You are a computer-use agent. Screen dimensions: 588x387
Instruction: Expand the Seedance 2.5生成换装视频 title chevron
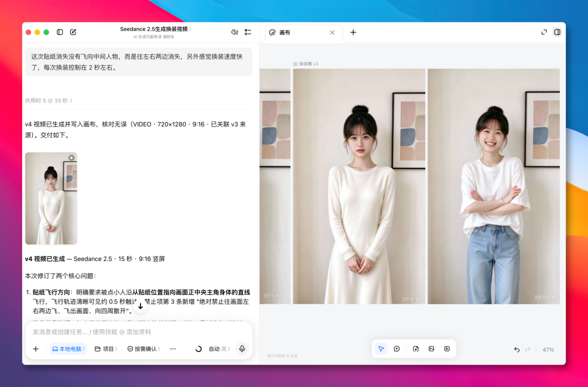190,29
